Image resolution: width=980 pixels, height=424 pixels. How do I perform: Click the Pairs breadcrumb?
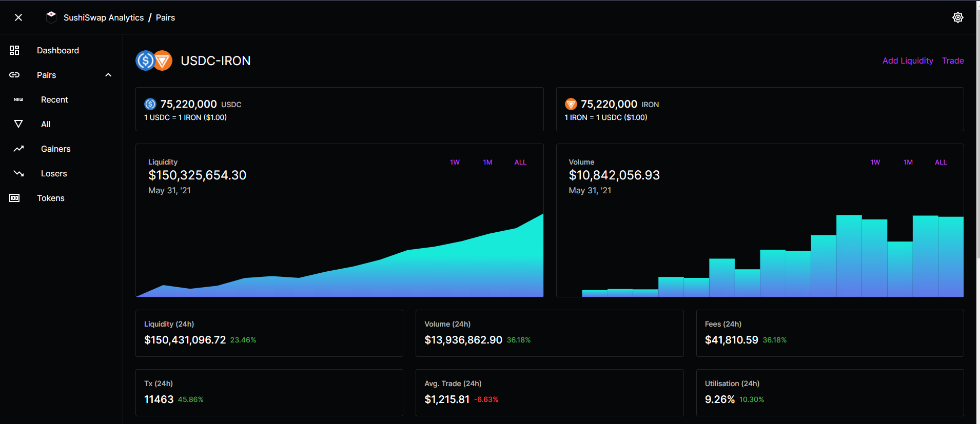click(x=165, y=17)
